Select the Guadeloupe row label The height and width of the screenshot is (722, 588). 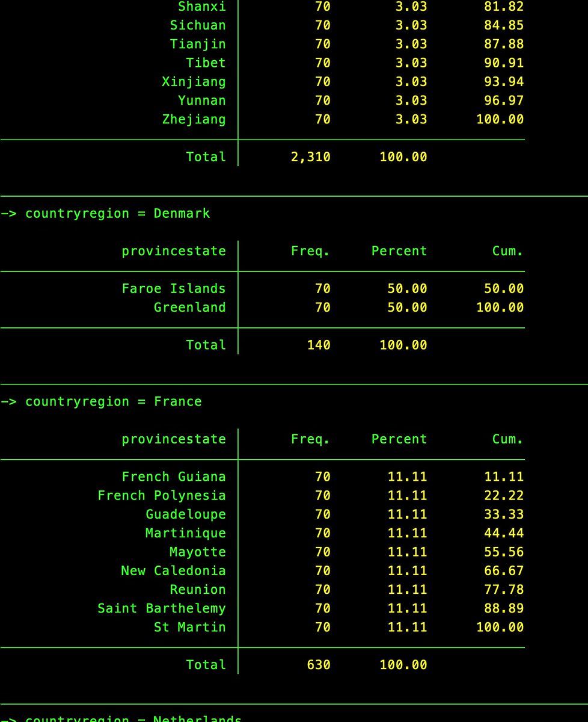tap(186, 514)
